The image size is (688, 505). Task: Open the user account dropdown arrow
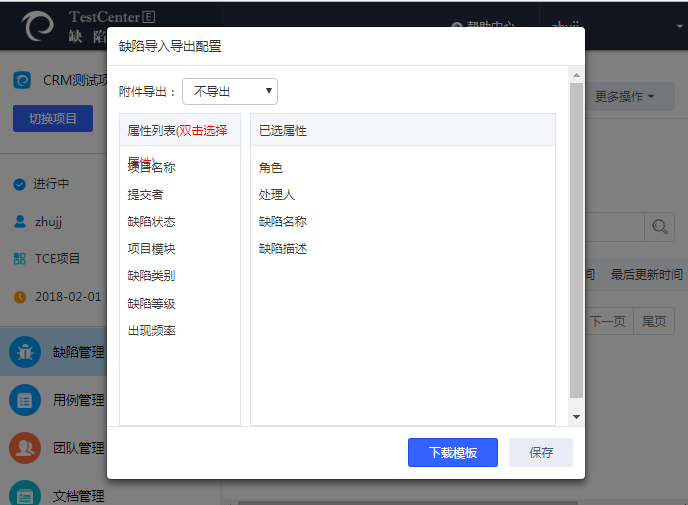click(679, 25)
